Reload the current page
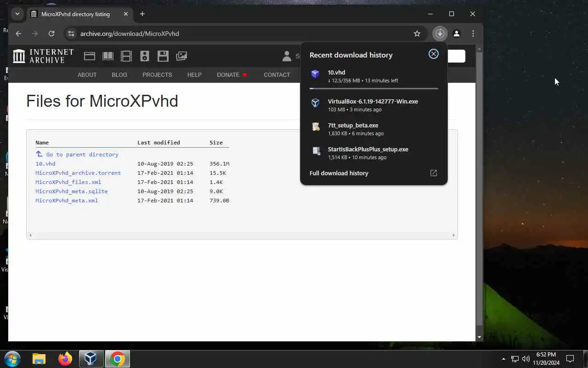 click(51, 34)
